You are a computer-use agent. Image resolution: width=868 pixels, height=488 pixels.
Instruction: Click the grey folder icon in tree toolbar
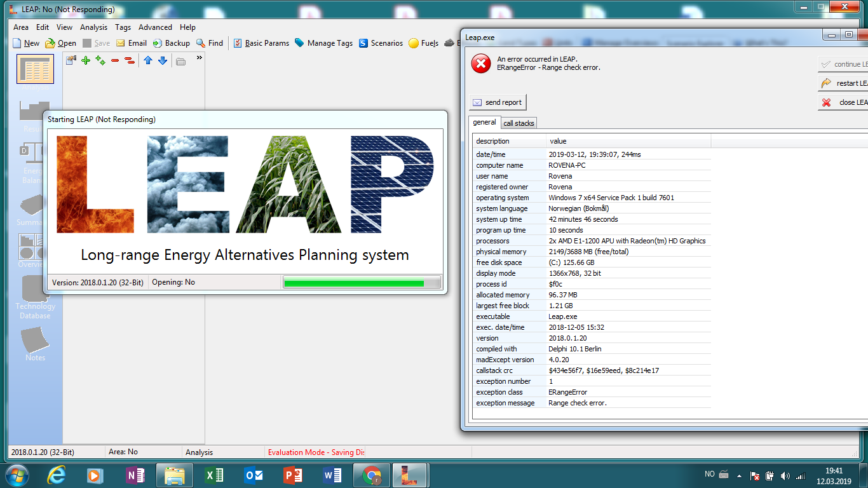pyautogui.click(x=181, y=61)
